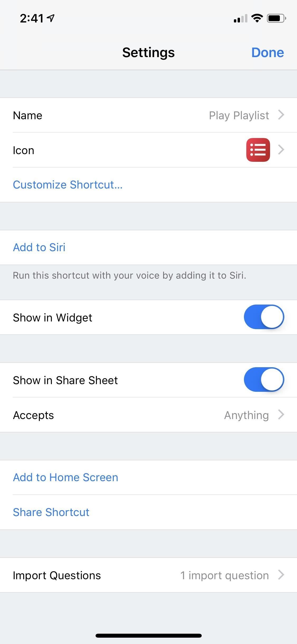
Task: Tap Share Shortcut
Action: (51, 512)
